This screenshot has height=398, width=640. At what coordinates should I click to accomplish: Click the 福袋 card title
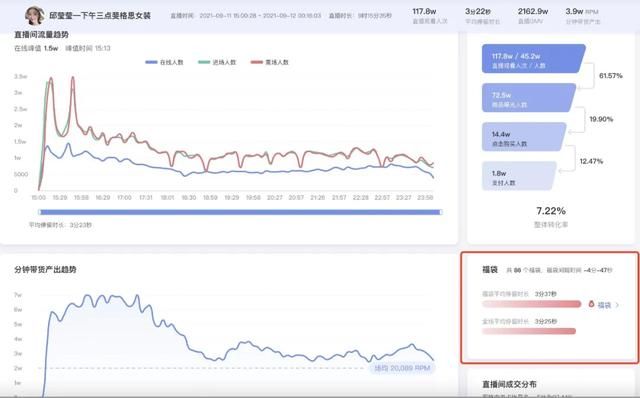point(490,270)
